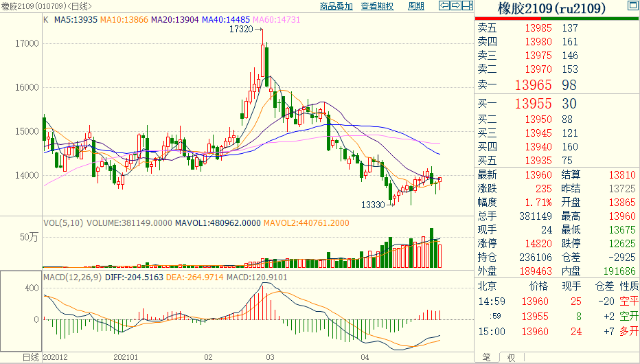Click the 15:00 tick row 多开
Image resolution: width=640 pixels, height=364 pixels.
(x=629, y=331)
